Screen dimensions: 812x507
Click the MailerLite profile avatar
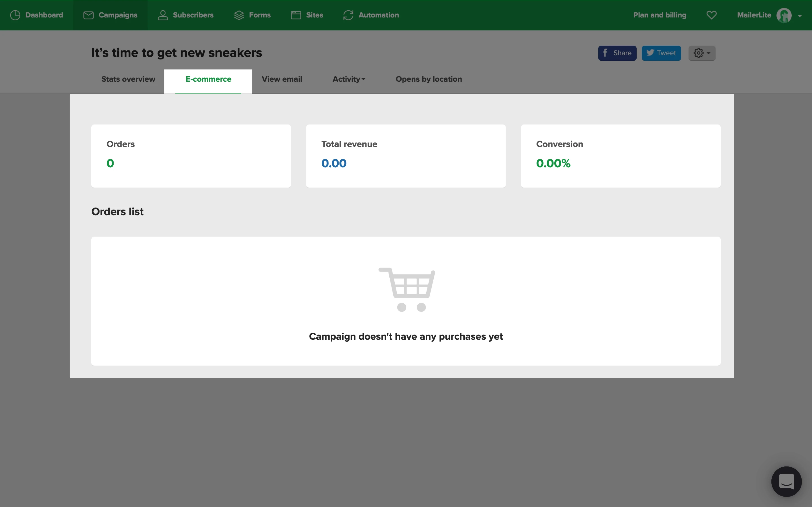(x=784, y=15)
